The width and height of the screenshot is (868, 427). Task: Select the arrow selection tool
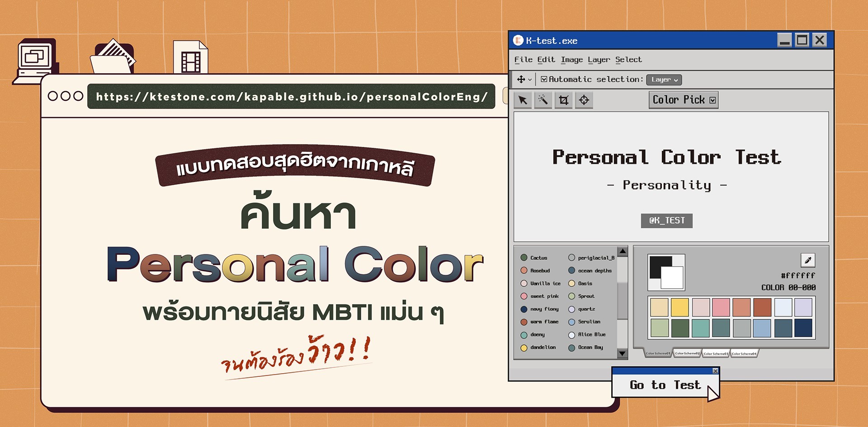(523, 100)
